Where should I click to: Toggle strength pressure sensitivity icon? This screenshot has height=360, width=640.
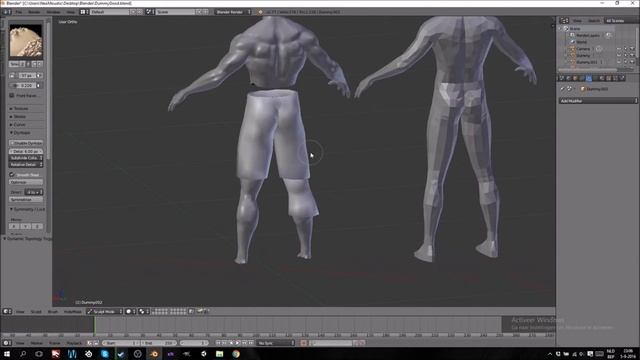coord(39,85)
